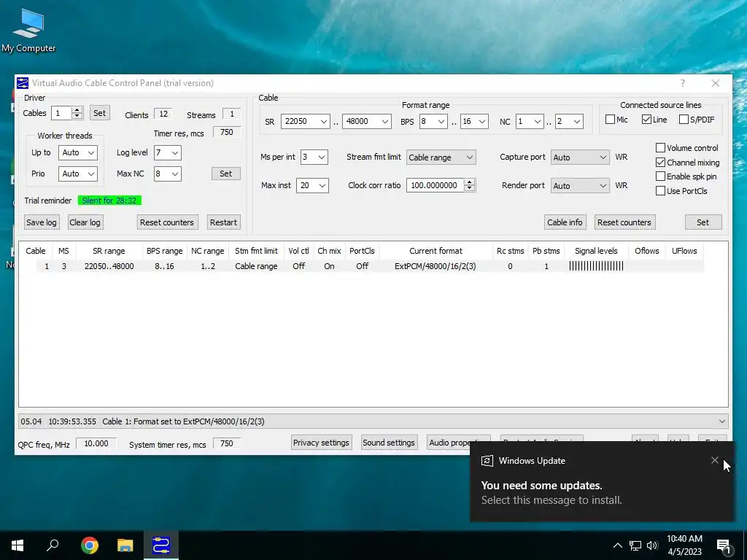The height and width of the screenshot is (560, 747).
Task: Open the Max inst dropdown
Action: (x=312, y=186)
